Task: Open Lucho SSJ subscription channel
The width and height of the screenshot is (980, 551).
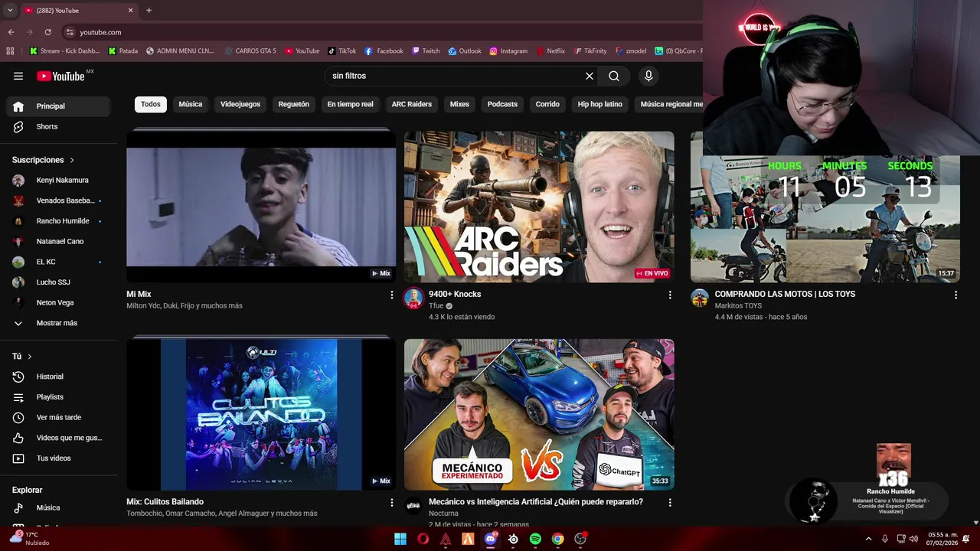Action: (x=58, y=282)
